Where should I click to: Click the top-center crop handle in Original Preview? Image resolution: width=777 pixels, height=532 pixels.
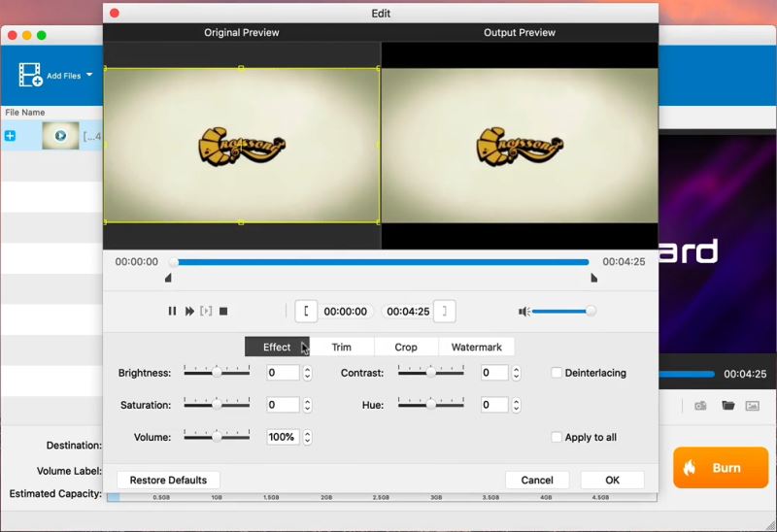pos(241,68)
